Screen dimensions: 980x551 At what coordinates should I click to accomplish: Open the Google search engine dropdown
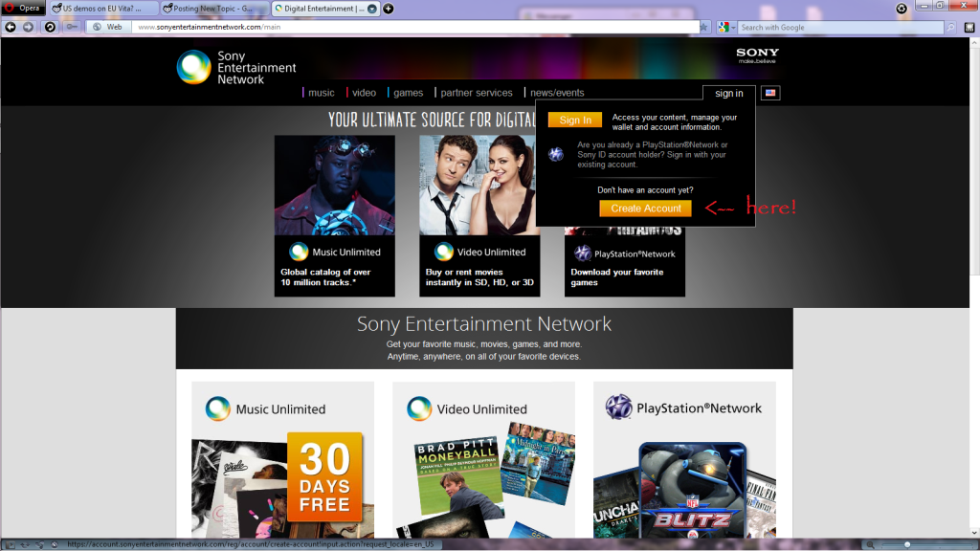[x=727, y=27]
